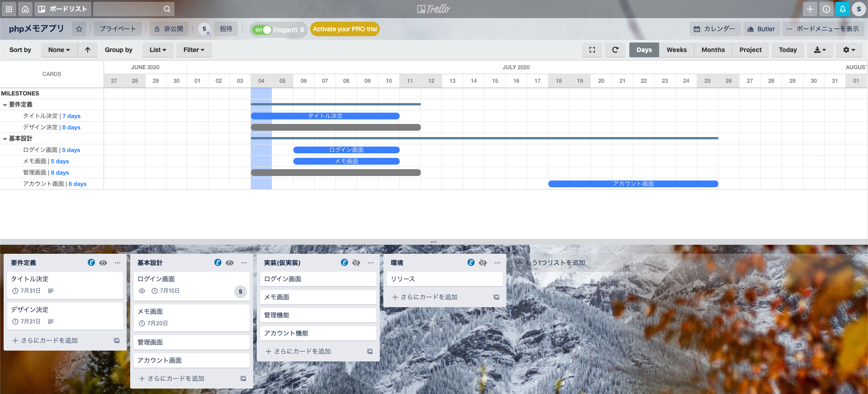Screen dimensions: 868x394
Task: Switch to the Weeks view tab
Action: tap(676, 50)
